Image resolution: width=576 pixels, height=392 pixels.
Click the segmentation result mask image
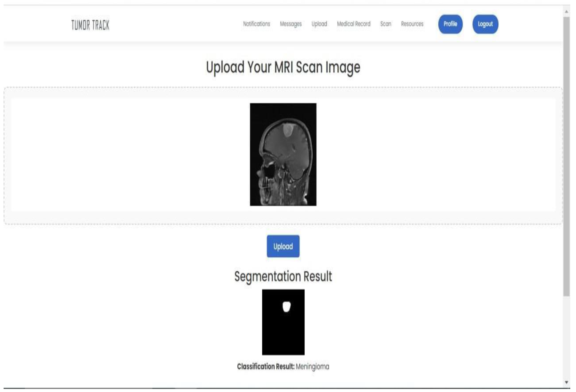(283, 322)
